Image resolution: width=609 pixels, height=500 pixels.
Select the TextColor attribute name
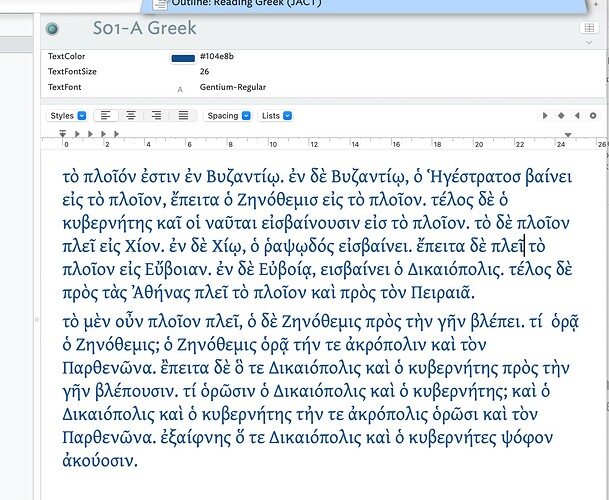(x=66, y=56)
